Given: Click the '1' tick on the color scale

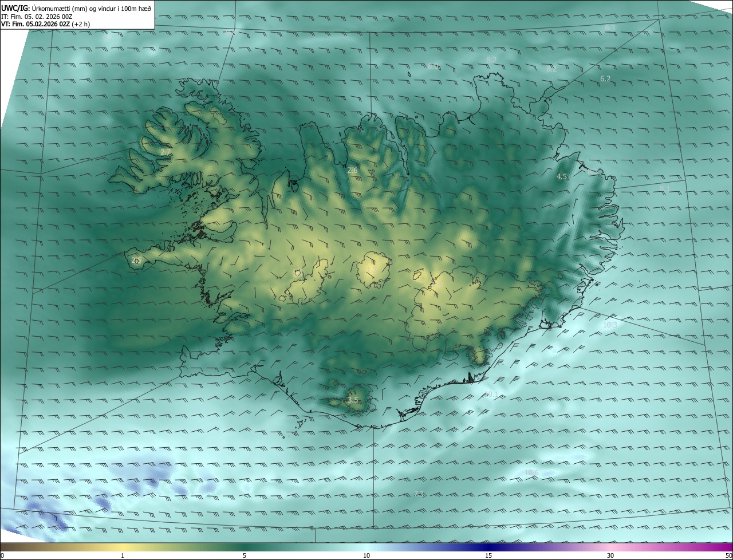Looking at the screenshot, I should point(123,556).
